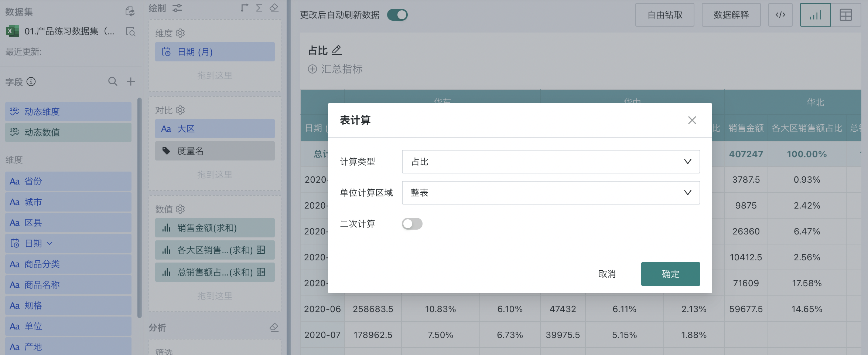Click the edit pencil next to 占比 title

pyautogui.click(x=336, y=50)
